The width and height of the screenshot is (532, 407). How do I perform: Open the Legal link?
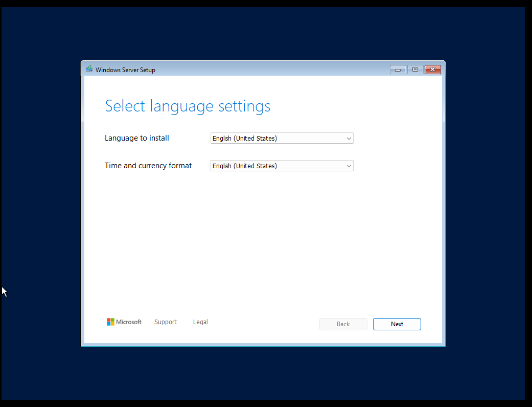pyautogui.click(x=200, y=322)
